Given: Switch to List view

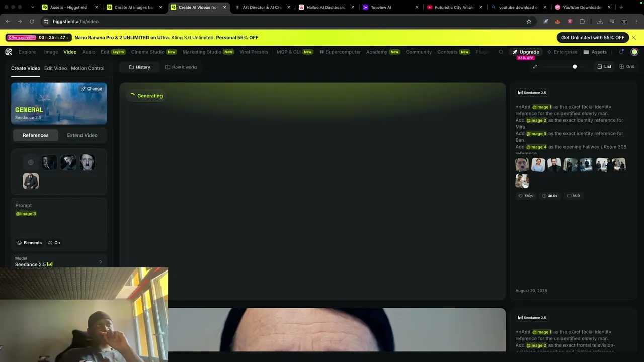Looking at the screenshot, I should click(604, 67).
